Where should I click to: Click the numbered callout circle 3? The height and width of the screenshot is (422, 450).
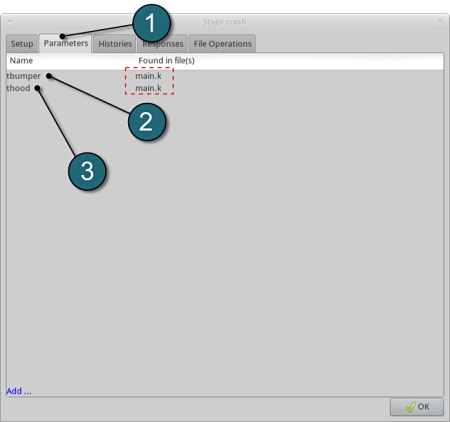coord(87,171)
